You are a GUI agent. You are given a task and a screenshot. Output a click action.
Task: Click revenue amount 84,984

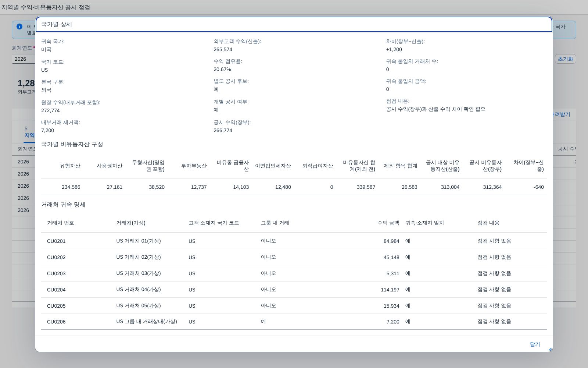[391, 241]
